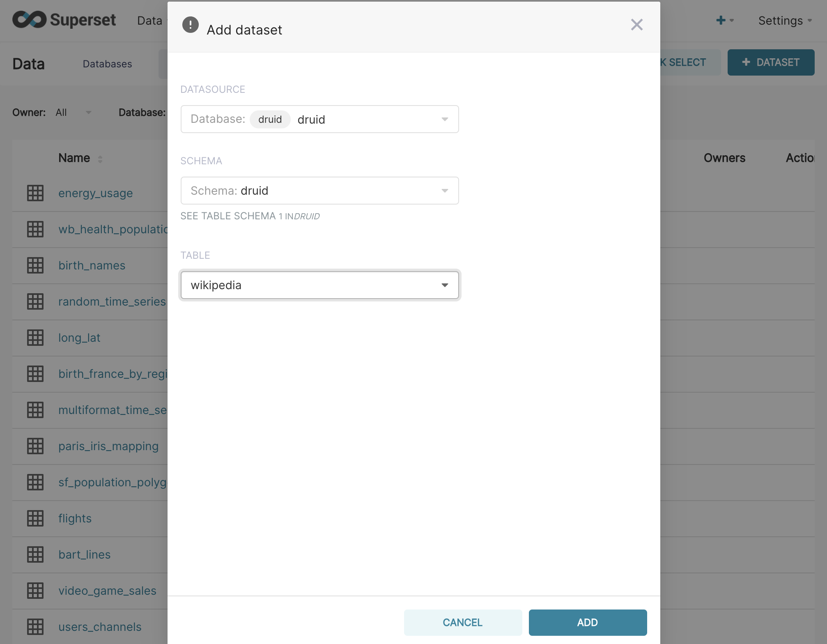The image size is (827, 644).
Task: Click the ADD button to create dataset
Action: [587, 622]
